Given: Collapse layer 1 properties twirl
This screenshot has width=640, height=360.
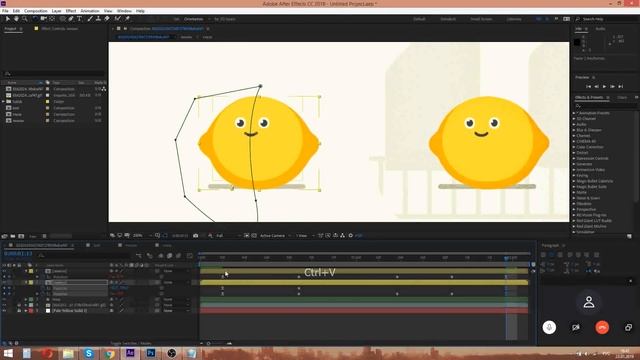Looking at the screenshot, I should 26,271.
